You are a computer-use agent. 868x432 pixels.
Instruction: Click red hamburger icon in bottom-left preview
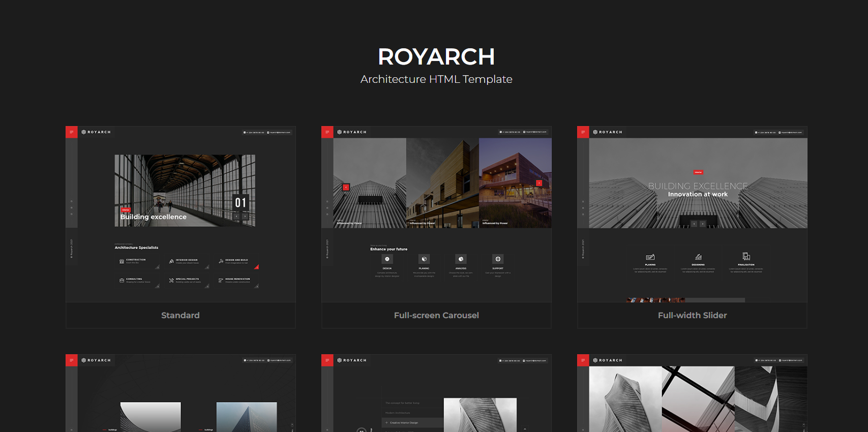click(71, 360)
